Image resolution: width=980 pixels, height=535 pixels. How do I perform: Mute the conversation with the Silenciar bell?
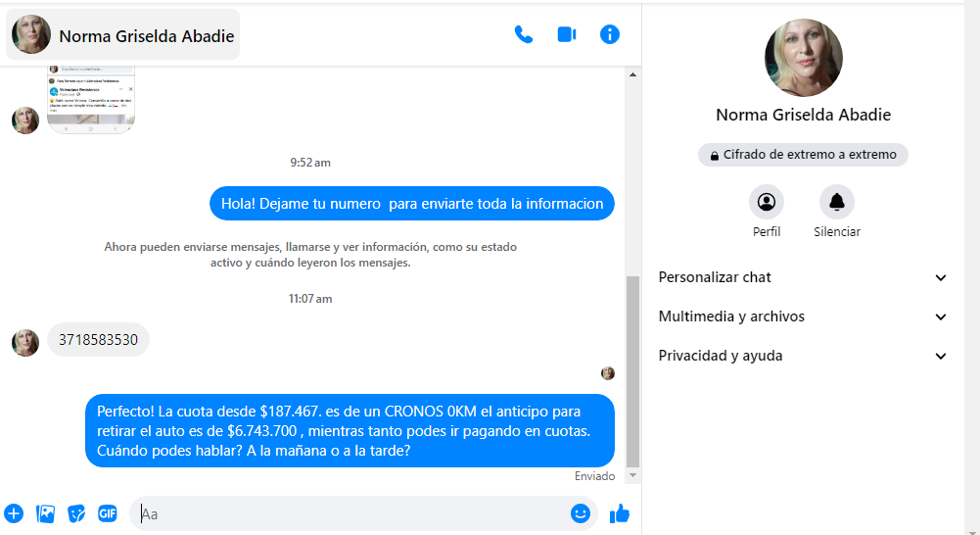(837, 203)
